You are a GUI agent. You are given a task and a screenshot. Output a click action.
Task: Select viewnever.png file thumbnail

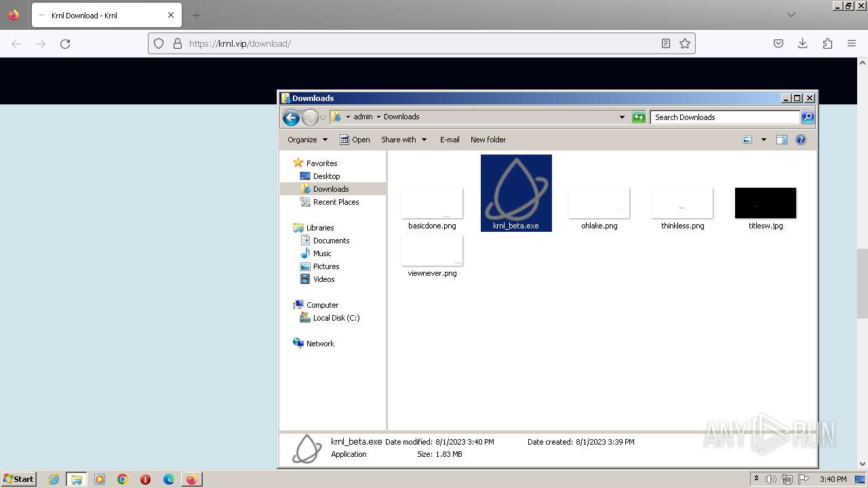pos(432,251)
